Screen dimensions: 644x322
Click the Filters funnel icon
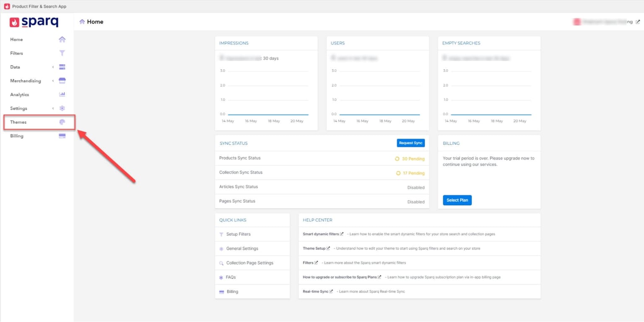62,53
